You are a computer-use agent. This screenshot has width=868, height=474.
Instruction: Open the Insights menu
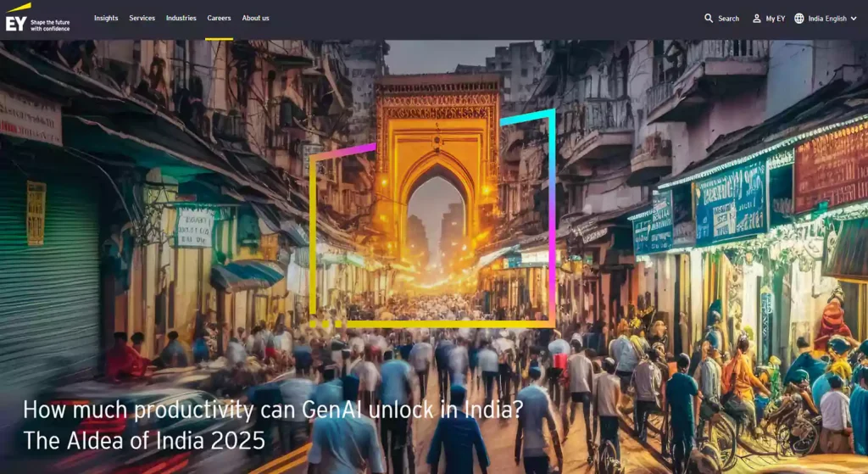pyautogui.click(x=106, y=18)
